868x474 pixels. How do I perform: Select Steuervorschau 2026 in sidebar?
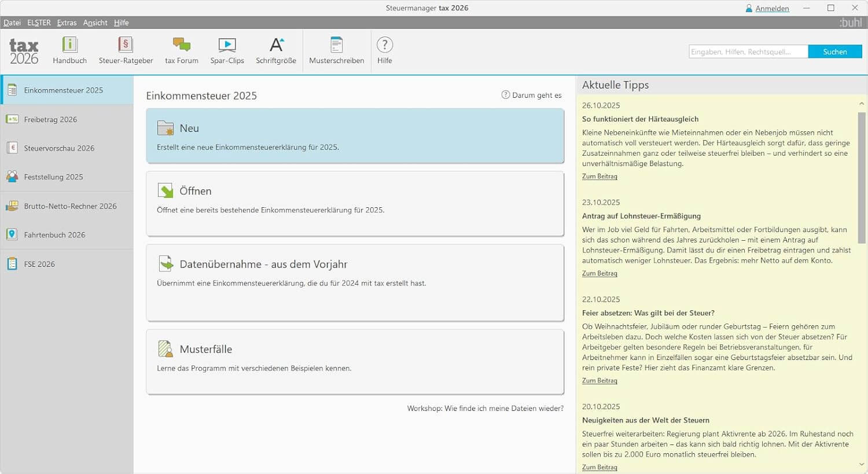(x=59, y=148)
